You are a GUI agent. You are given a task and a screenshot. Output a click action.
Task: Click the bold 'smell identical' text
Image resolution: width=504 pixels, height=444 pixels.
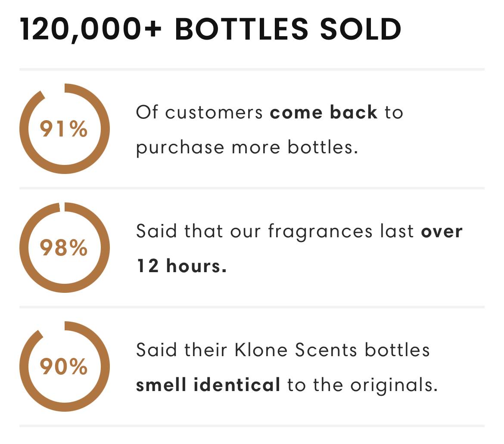(208, 385)
